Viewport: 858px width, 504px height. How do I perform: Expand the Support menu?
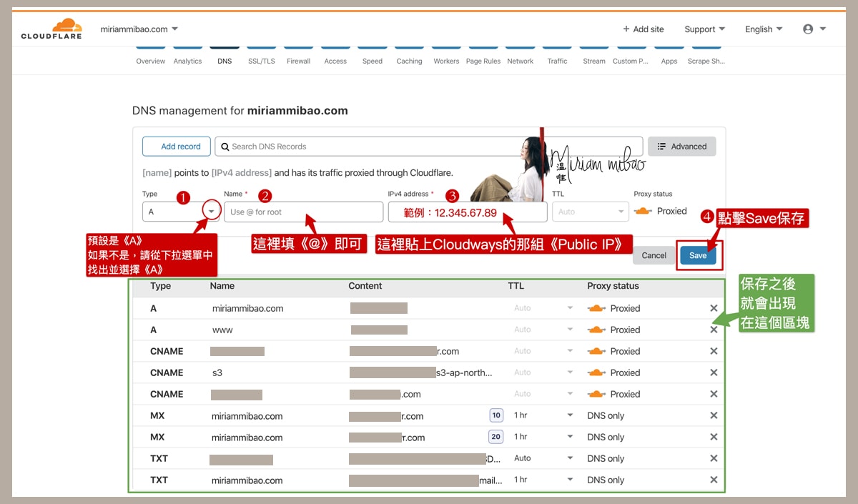pos(704,29)
